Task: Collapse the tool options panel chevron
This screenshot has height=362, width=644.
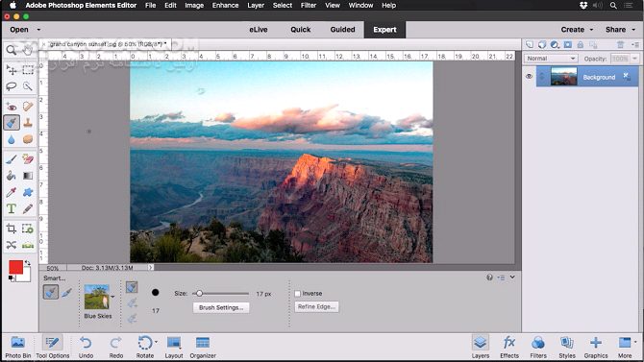Action: click(512, 278)
